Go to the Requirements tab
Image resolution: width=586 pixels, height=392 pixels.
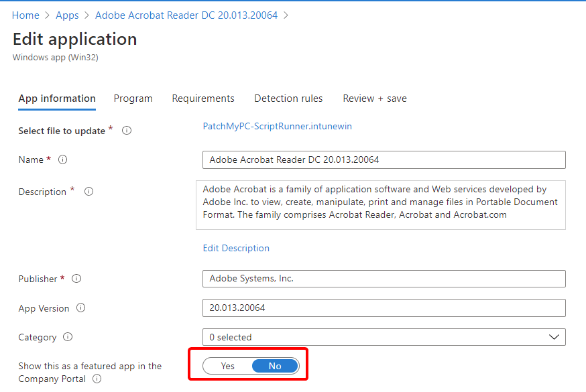pos(203,99)
